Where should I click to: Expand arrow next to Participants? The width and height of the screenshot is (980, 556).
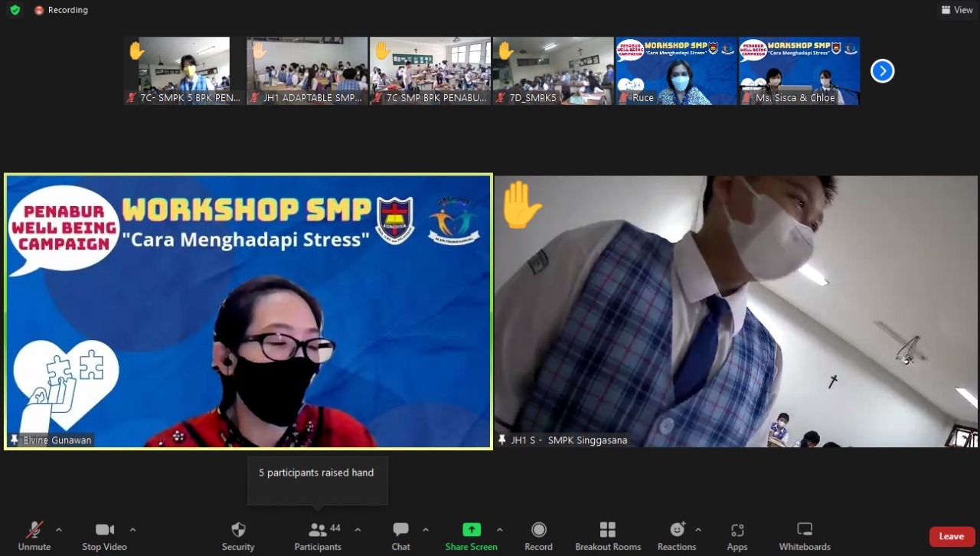click(358, 530)
